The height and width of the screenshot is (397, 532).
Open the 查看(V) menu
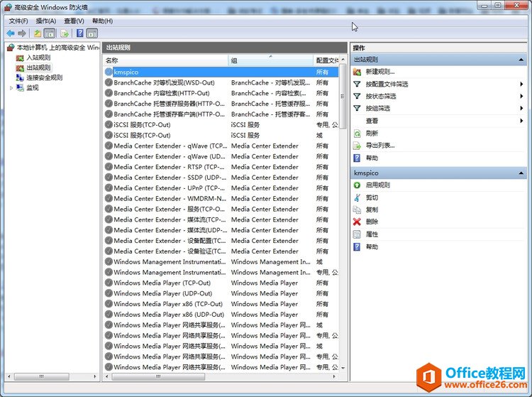[74, 21]
